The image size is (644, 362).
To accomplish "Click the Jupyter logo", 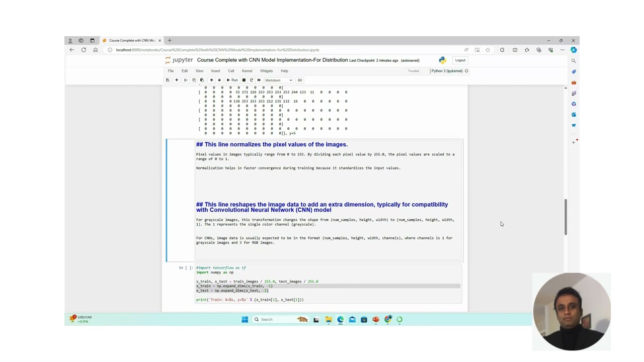I will (179, 60).
